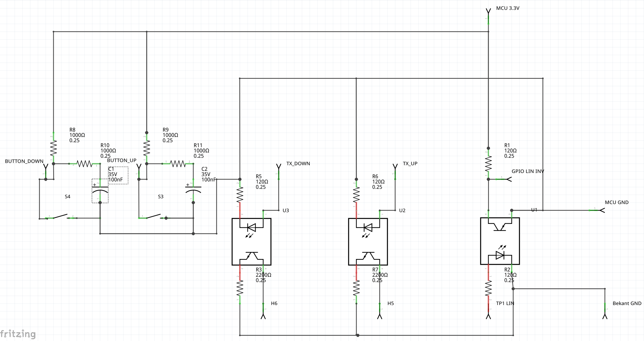Select the Bekant GND connector pin symbol
Image resolution: width=644 pixels, height=341 pixels.
click(605, 311)
